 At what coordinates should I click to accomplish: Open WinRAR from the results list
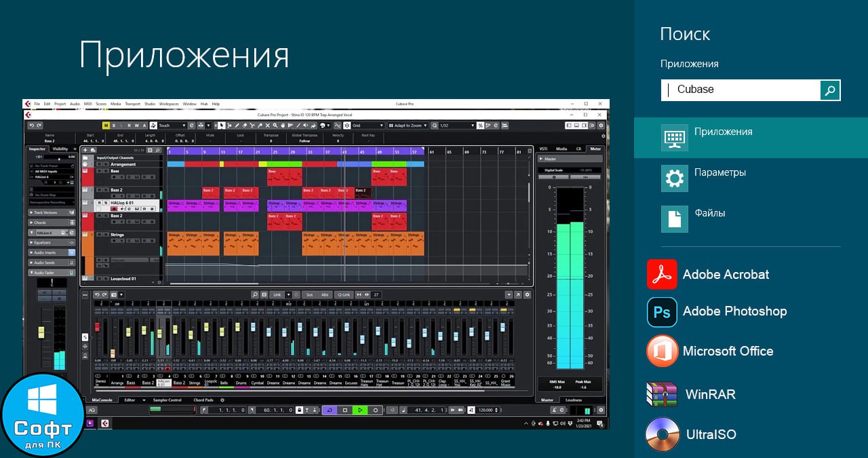(692, 394)
